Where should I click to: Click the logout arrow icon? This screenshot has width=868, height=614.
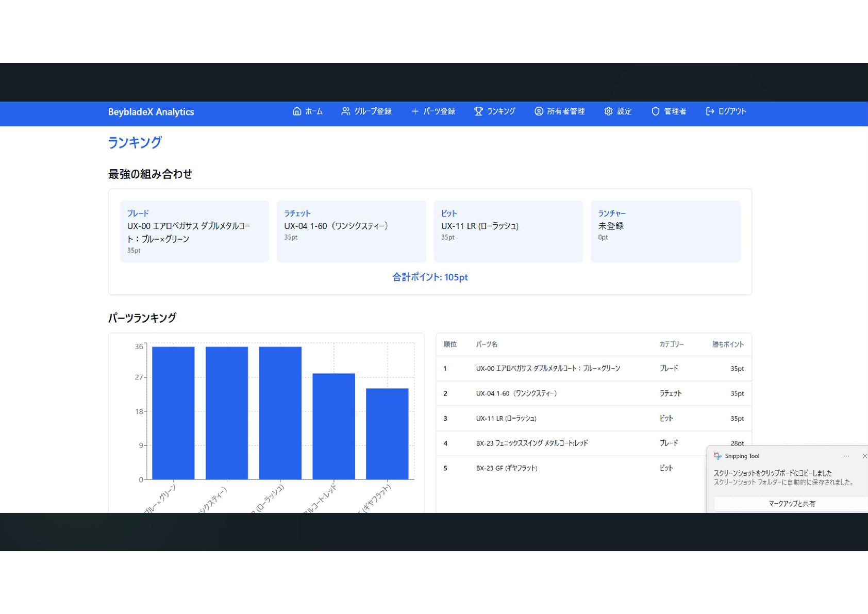point(710,111)
